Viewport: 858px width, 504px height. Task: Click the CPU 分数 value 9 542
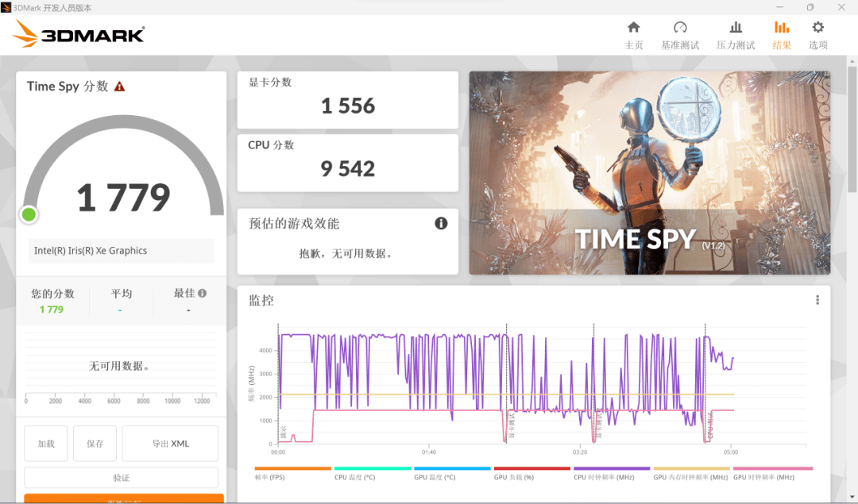click(x=348, y=168)
